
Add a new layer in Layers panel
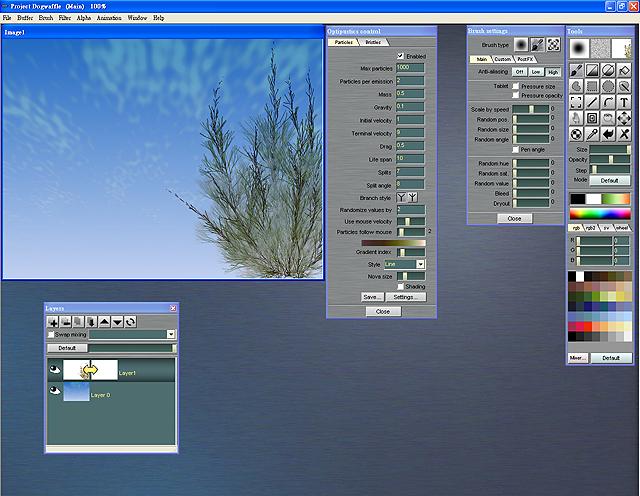tap(53, 322)
